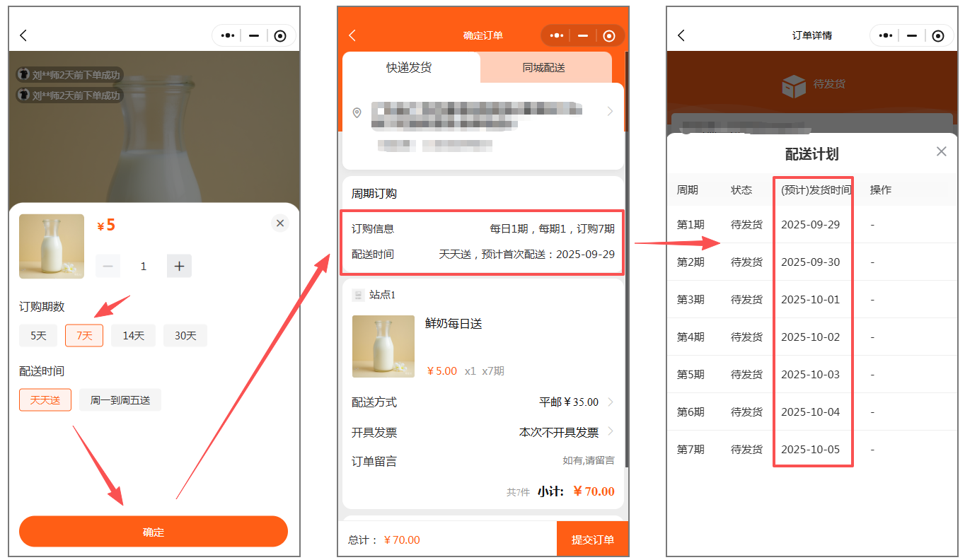The image size is (965, 560).
Task: Click the 配送计划 popup title
Action: pos(812,154)
